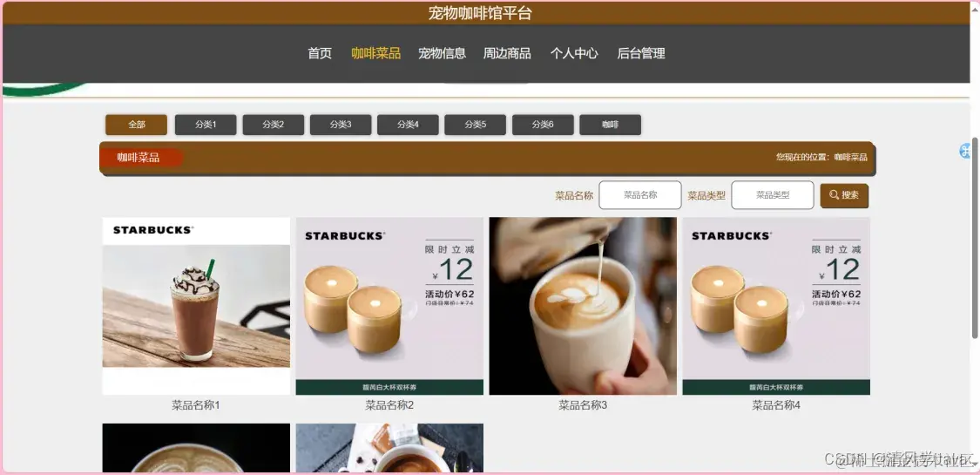Open the 菜品名称1 frappuccino product image
This screenshot has height=475, width=980.
point(196,306)
